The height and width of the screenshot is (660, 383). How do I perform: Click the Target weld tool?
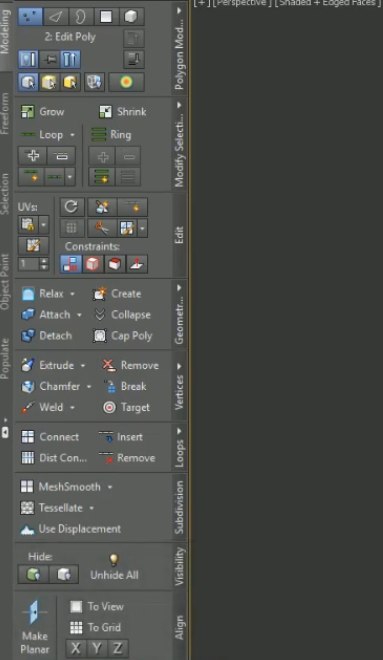pyautogui.click(x=126, y=407)
